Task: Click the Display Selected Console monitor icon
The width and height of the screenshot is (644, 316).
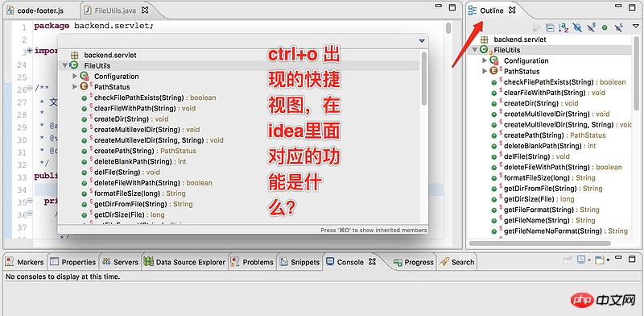Action: tap(580, 260)
